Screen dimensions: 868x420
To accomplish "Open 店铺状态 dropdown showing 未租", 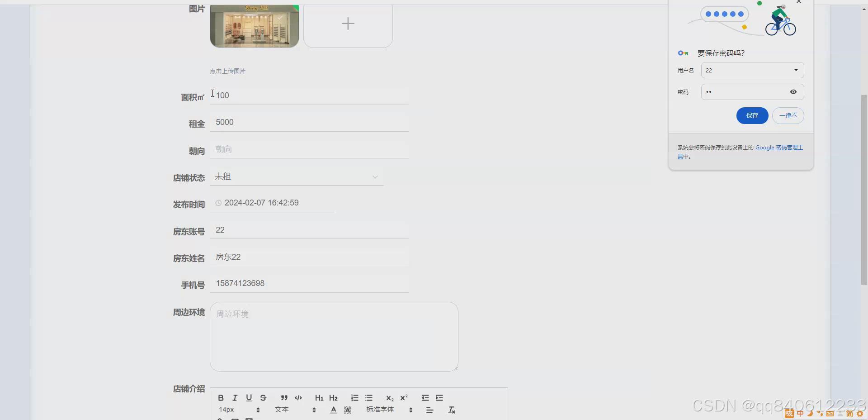I will [x=297, y=177].
